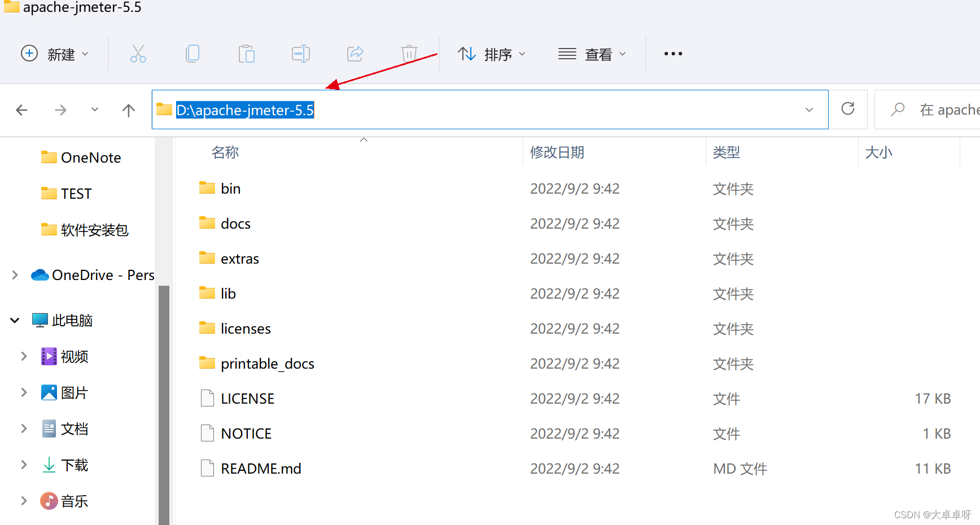Click the 11 KB size of README.md
Image resolution: width=980 pixels, height=525 pixels.
point(933,469)
